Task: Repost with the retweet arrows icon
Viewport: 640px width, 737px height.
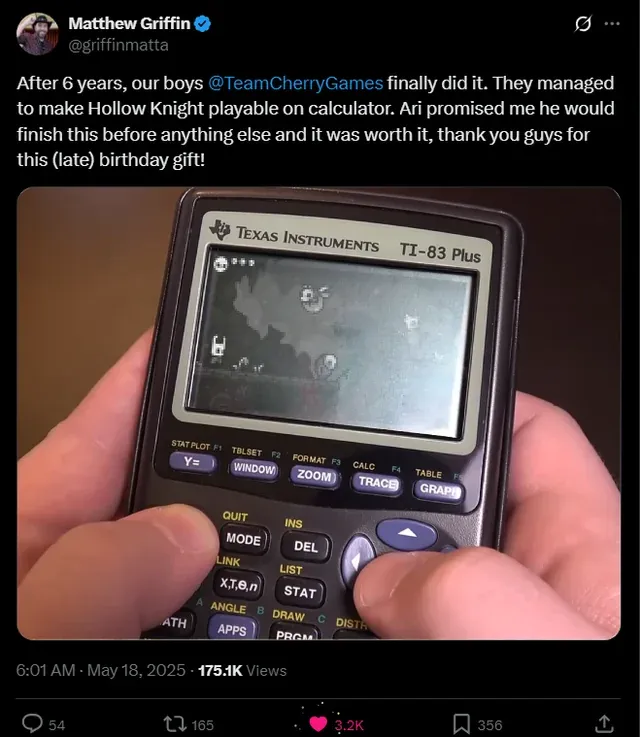Action: point(176,724)
